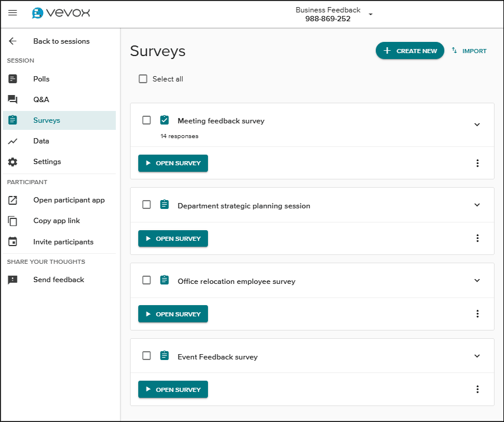Tick the Select all checkbox
Screen dimensions: 504x422
pos(143,79)
